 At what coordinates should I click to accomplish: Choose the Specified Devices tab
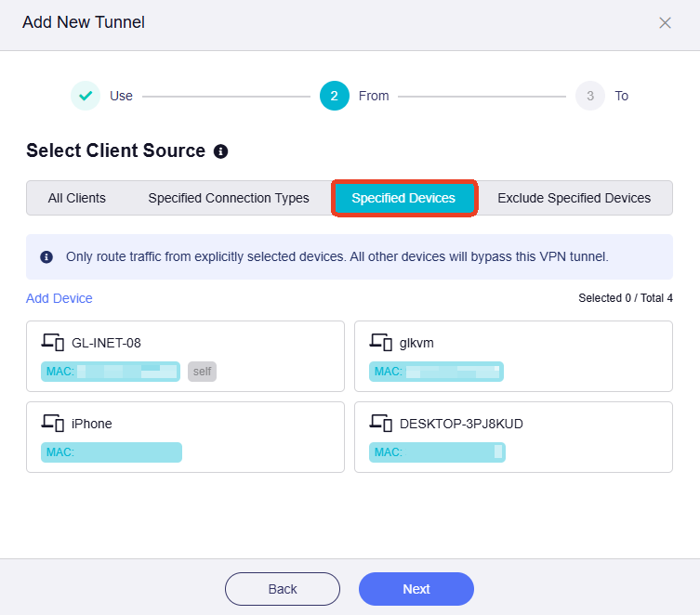tap(403, 198)
